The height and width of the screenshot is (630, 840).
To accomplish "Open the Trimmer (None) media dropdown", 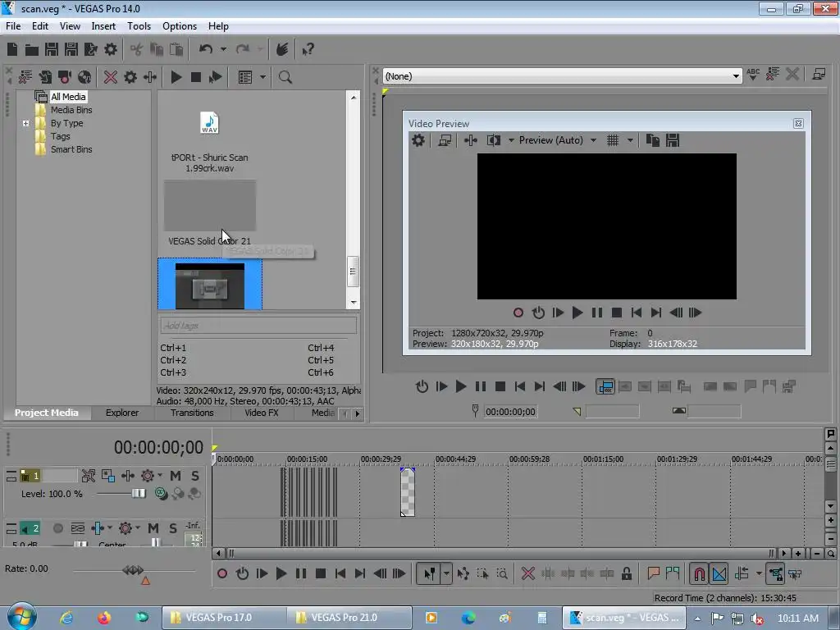I will [736, 76].
